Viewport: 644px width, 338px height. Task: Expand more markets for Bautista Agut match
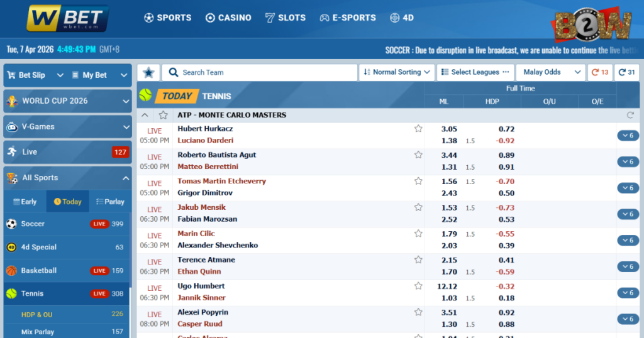[x=628, y=161]
